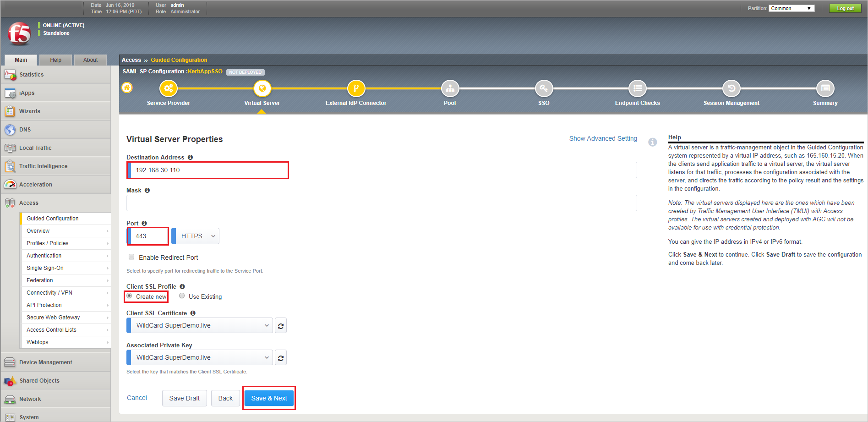Click the Save & Next button
Image resolution: width=868 pixels, height=422 pixels.
pyautogui.click(x=269, y=398)
